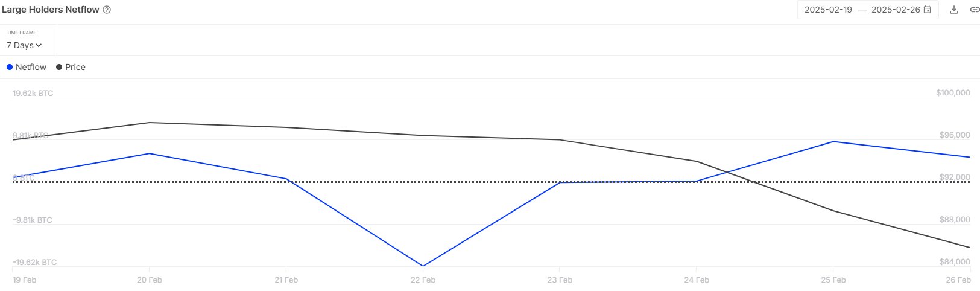Click the 26 Feb x-axis label
980x291 pixels.
click(958, 280)
